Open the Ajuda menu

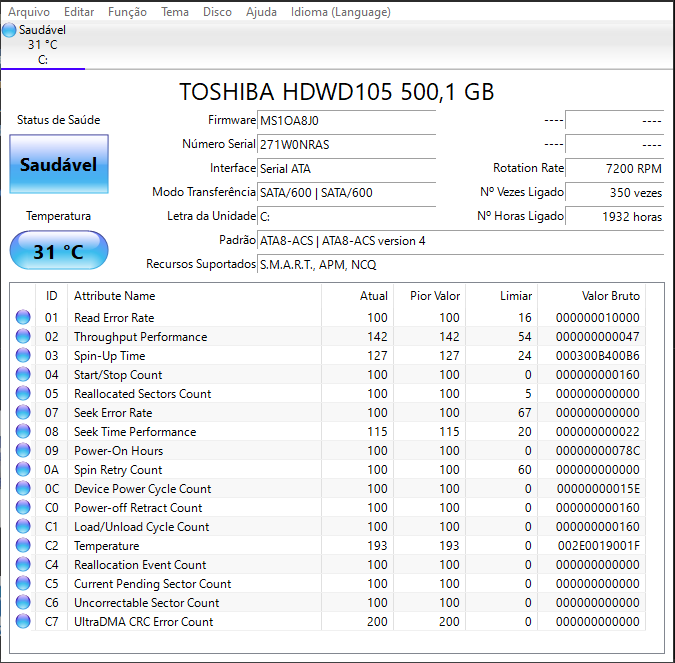261,12
